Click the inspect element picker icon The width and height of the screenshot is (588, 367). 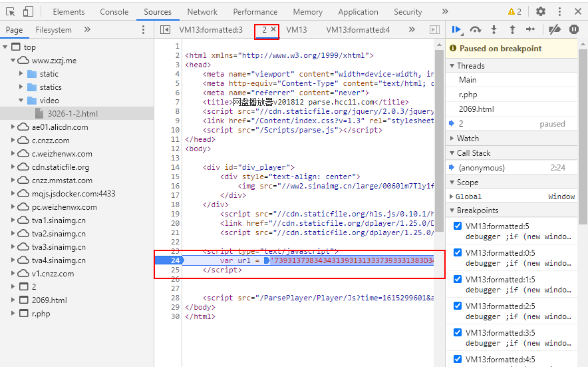(x=9, y=11)
